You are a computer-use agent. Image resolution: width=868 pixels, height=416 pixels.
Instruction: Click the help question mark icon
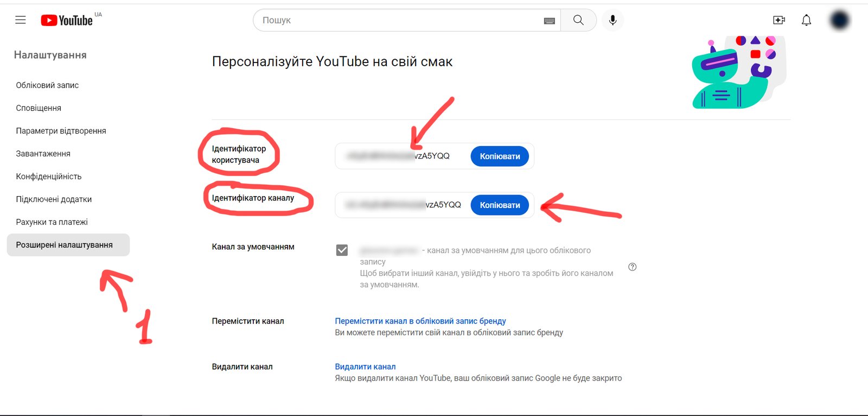(x=632, y=267)
